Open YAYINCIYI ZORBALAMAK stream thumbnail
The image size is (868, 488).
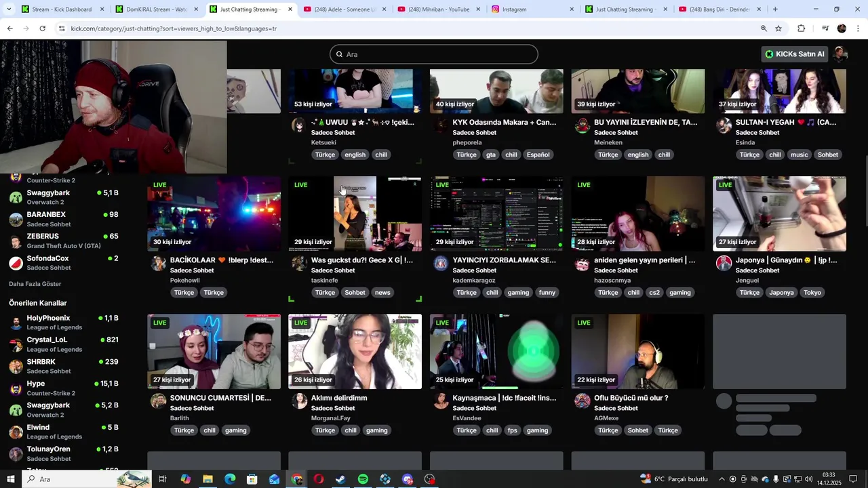pos(496,214)
